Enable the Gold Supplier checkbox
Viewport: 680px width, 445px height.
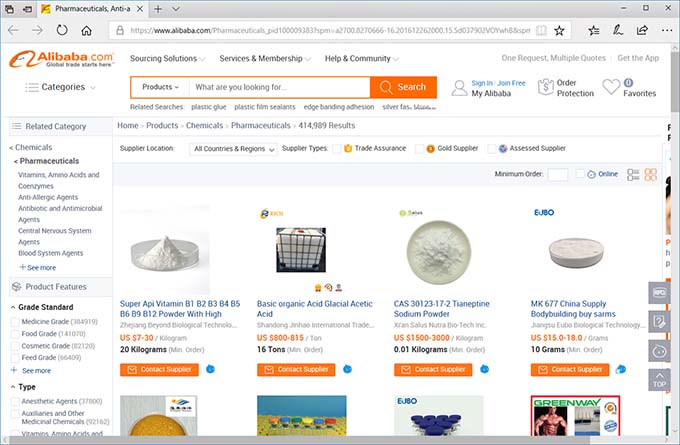[x=420, y=149]
